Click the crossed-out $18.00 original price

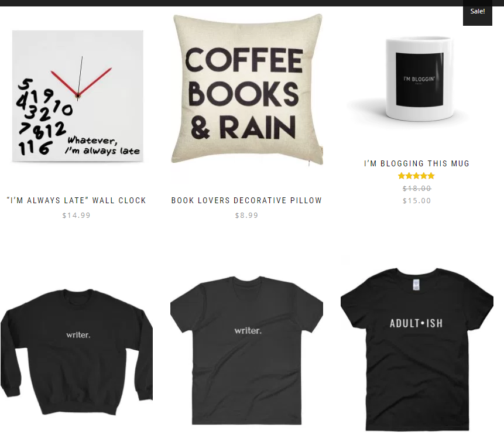point(417,188)
